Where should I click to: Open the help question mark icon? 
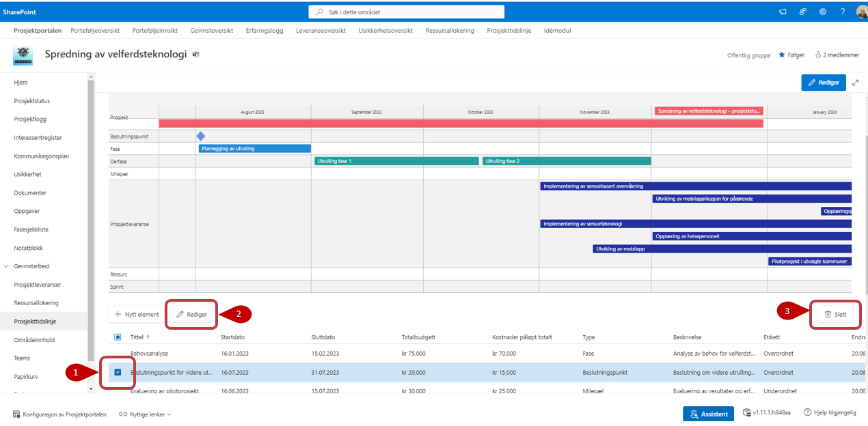tap(843, 12)
